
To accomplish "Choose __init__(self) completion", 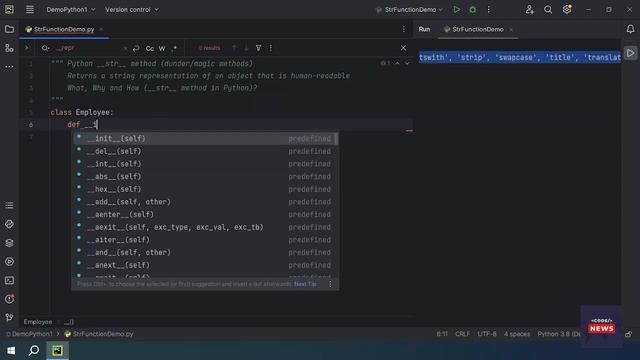I will [204, 139].
